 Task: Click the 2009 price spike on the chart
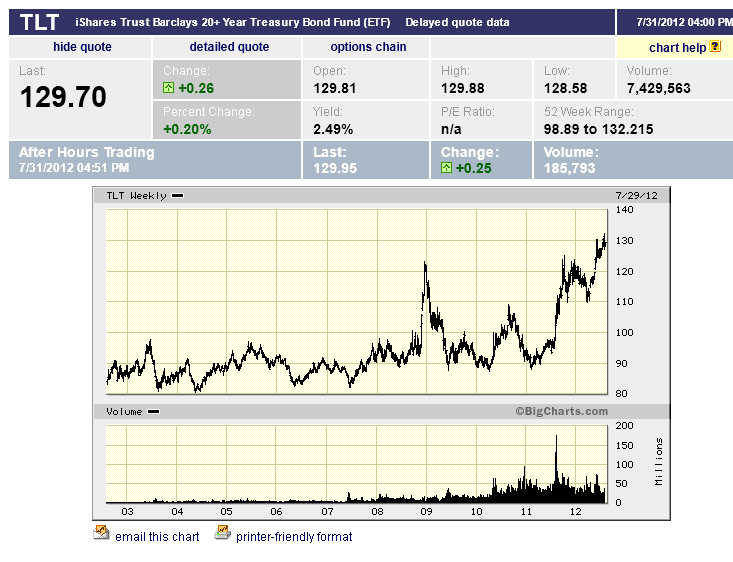(425, 265)
